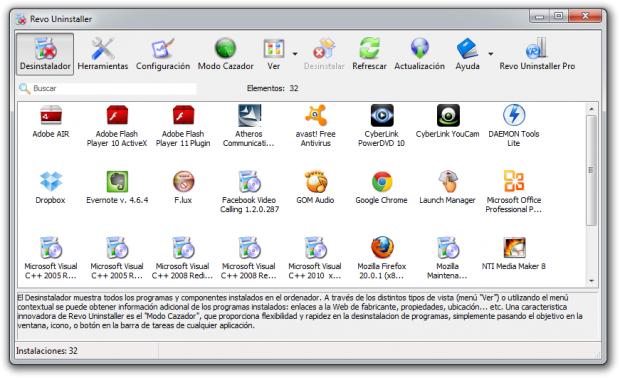Screen dimensions: 620x378
Task: Click the scrollbar down arrow
Action: [592, 281]
